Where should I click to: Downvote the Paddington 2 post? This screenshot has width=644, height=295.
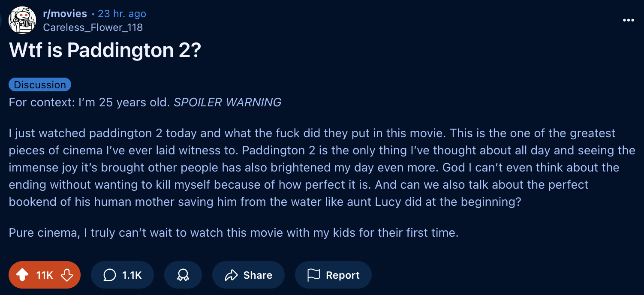pos(67,275)
